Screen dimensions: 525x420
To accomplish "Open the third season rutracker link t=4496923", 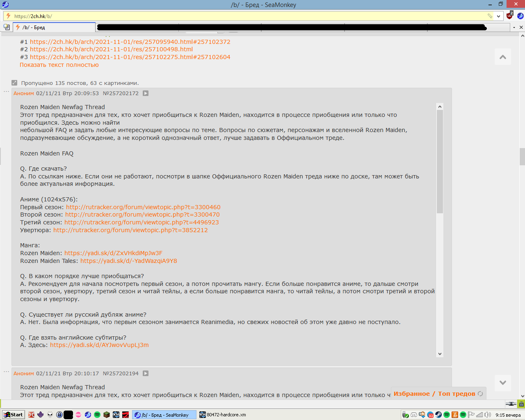I will 142,222.
